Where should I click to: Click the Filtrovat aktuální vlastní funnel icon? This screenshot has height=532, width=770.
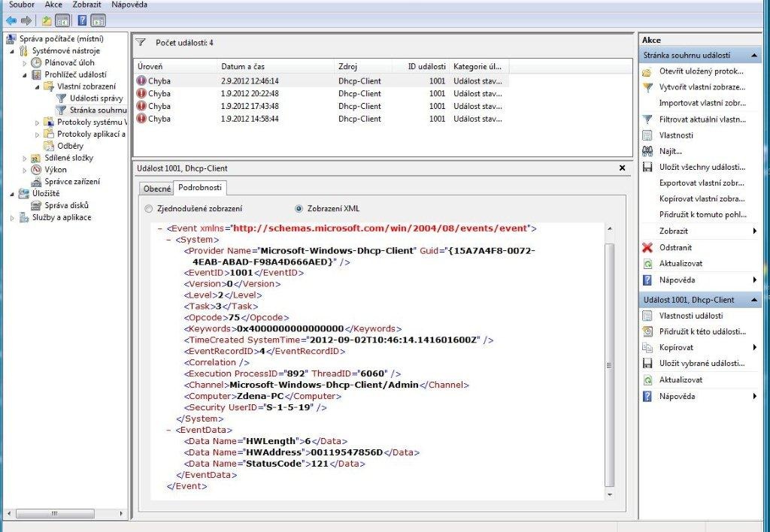point(647,119)
